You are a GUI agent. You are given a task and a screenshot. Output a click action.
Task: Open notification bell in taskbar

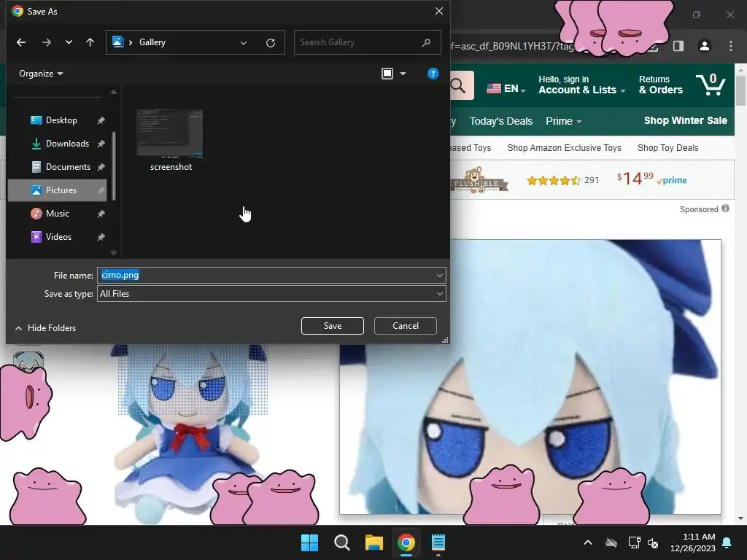[x=727, y=542]
